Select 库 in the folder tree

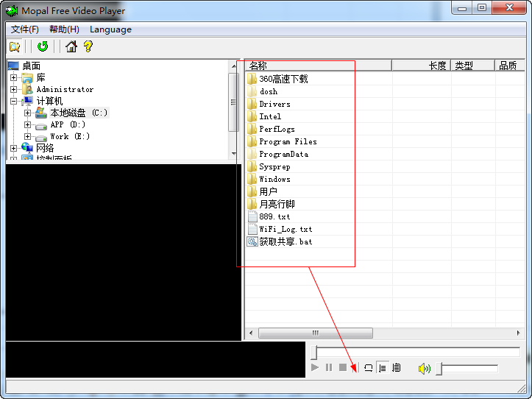[40, 78]
